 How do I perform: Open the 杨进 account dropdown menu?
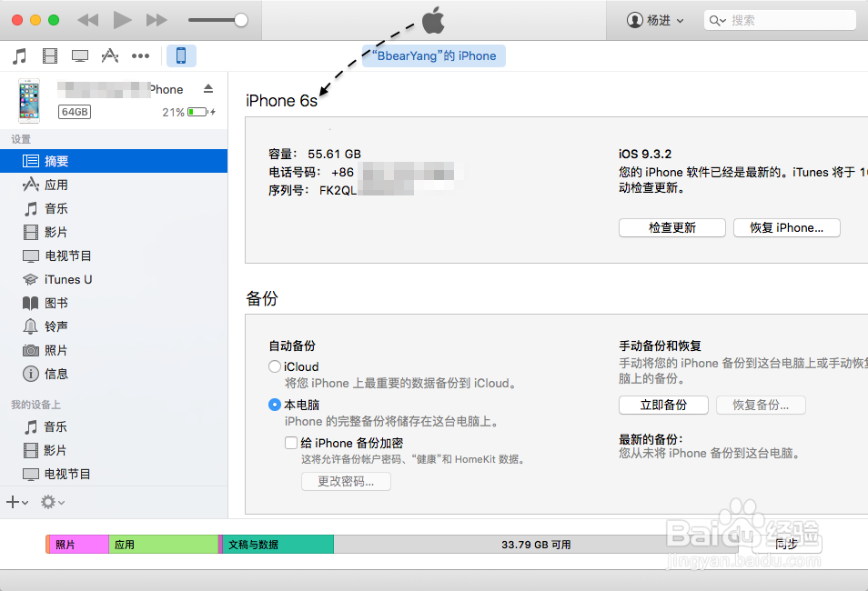click(654, 19)
